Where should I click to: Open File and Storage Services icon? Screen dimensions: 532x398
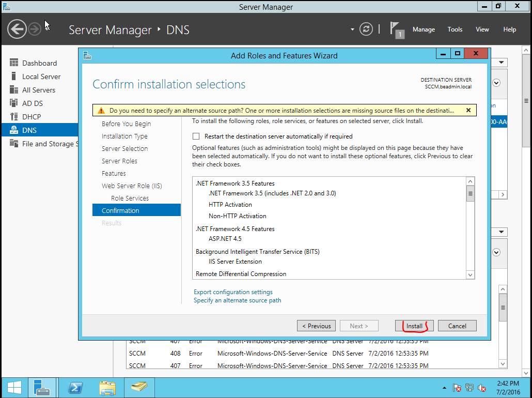pyautogui.click(x=14, y=143)
